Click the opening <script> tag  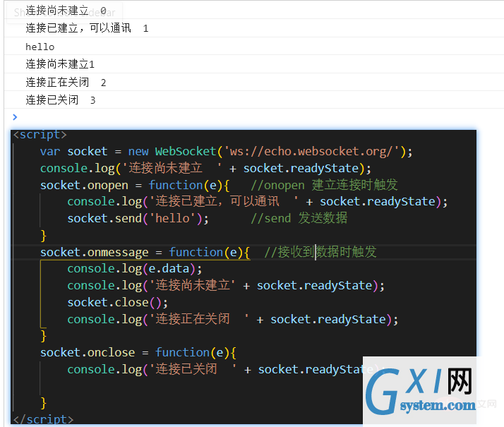[40, 134]
